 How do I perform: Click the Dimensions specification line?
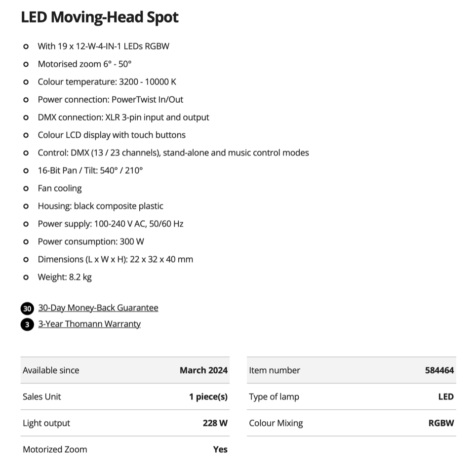coord(115,259)
